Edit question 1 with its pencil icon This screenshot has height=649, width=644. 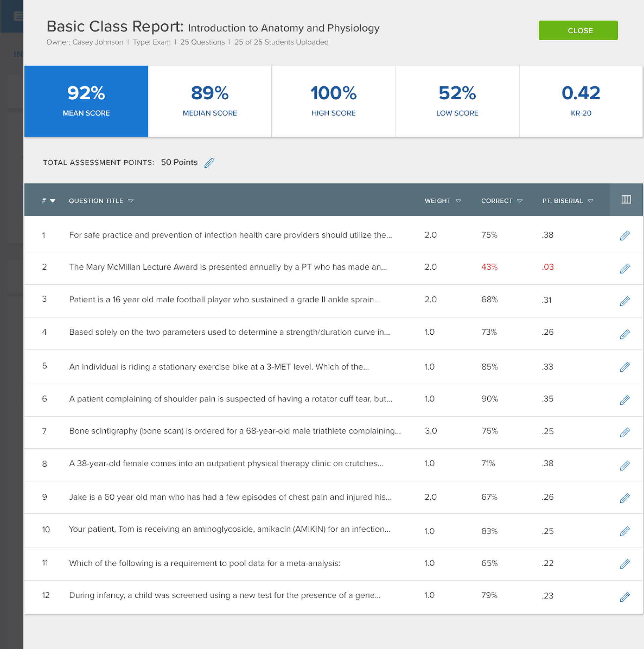coord(625,235)
